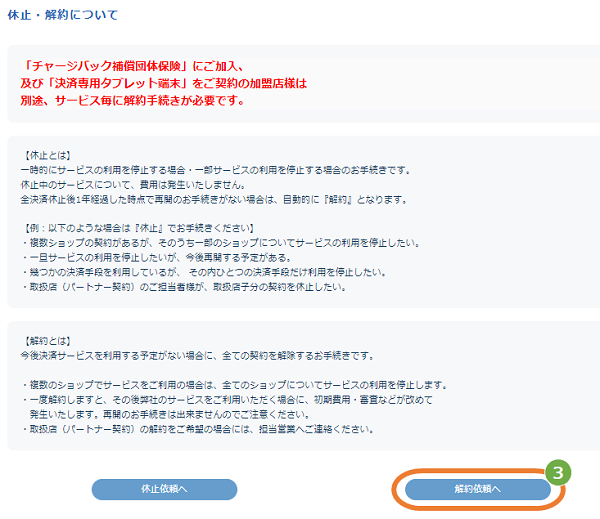600x519 pixels.
Task: Click the bullet about 取扱店子分の契約を休止したい
Action: [184, 287]
